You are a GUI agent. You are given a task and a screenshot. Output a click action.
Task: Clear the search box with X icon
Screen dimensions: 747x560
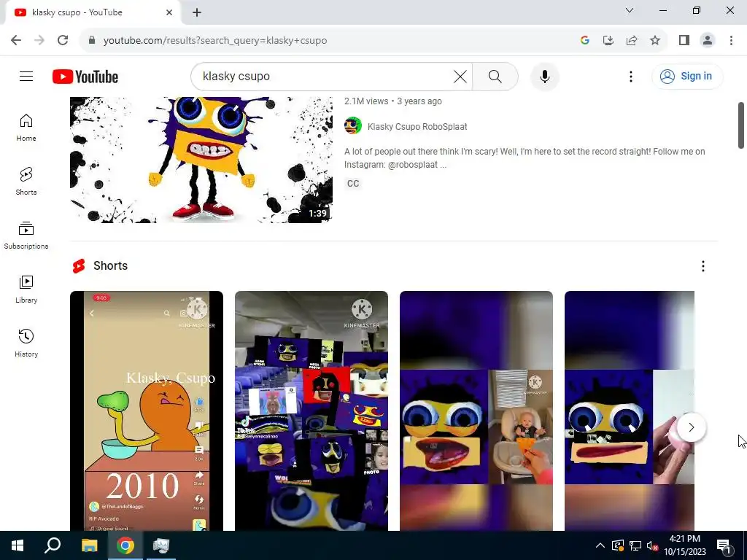click(460, 76)
